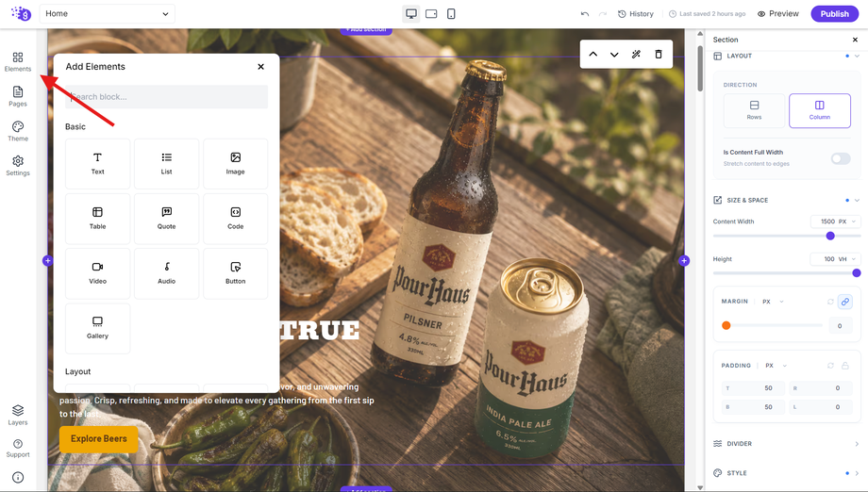Image resolution: width=868 pixels, height=492 pixels.
Task: Add the Video element block
Action: pos(97,273)
